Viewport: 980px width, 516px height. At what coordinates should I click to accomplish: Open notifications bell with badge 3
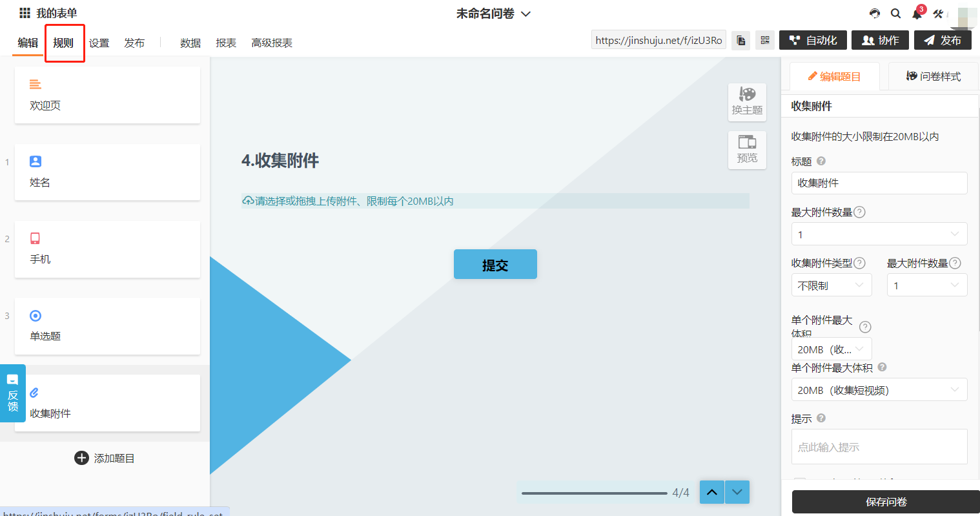[x=917, y=13]
